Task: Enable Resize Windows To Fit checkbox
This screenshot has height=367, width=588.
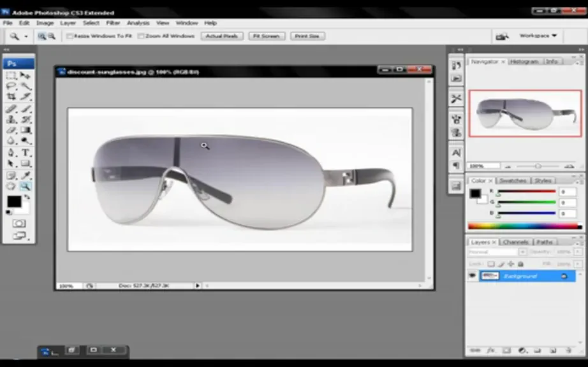Action: 70,36
